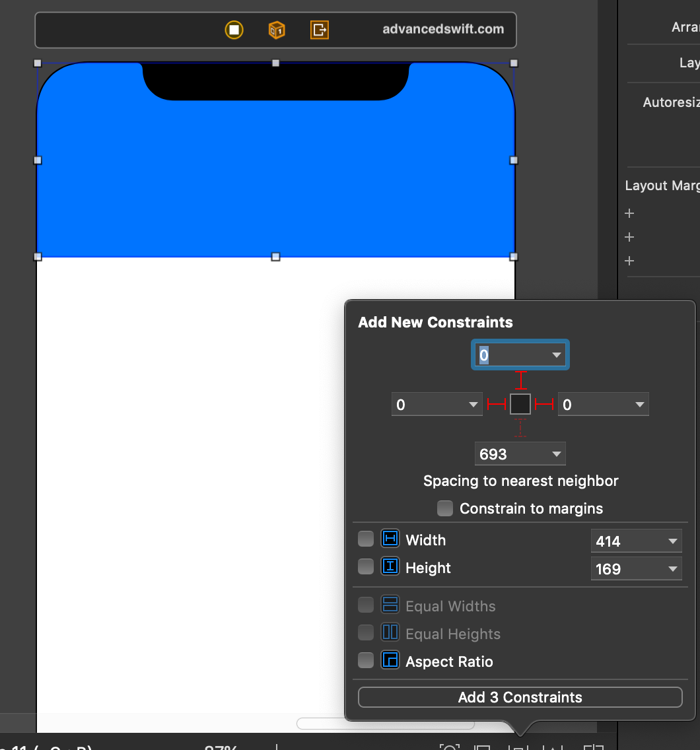Click the Aspect Ratio constraint icon
The height and width of the screenshot is (750, 700).
[x=390, y=660]
